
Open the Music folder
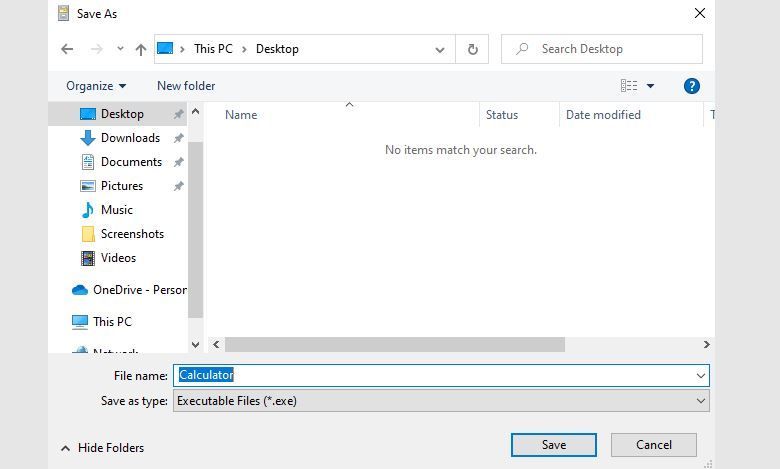pyautogui.click(x=117, y=209)
